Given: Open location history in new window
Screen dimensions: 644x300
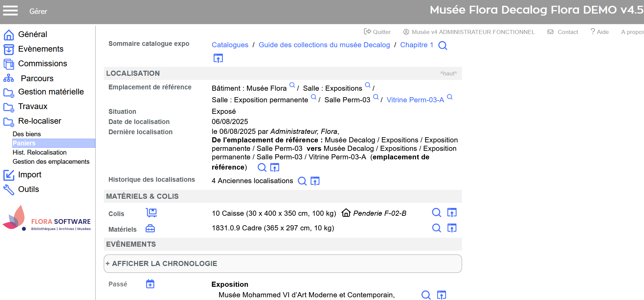Looking at the screenshot, I should pyautogui.click(x=315, y=181).
